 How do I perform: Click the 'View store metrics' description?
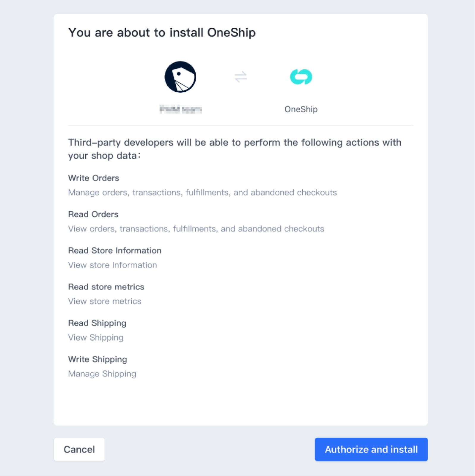pos(105,301)
